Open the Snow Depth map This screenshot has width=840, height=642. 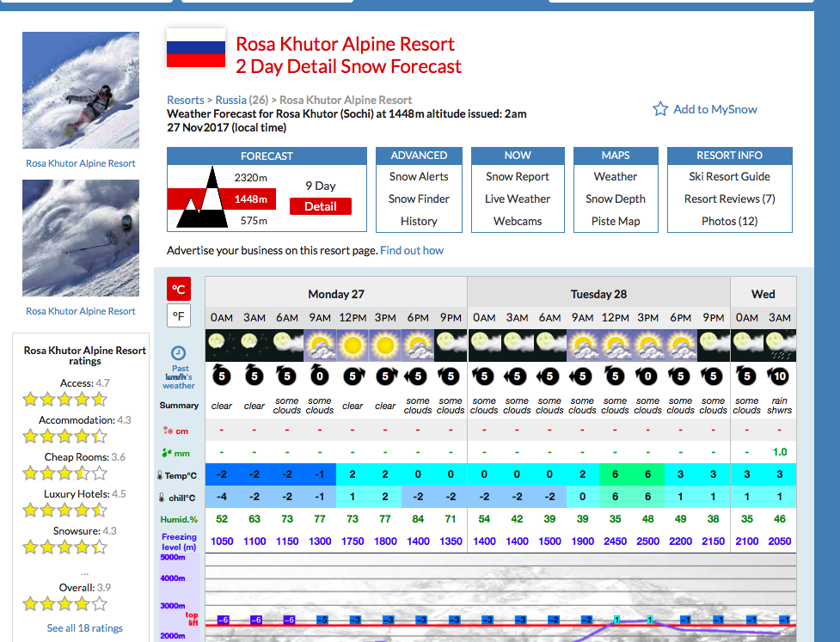click(616, 199)
